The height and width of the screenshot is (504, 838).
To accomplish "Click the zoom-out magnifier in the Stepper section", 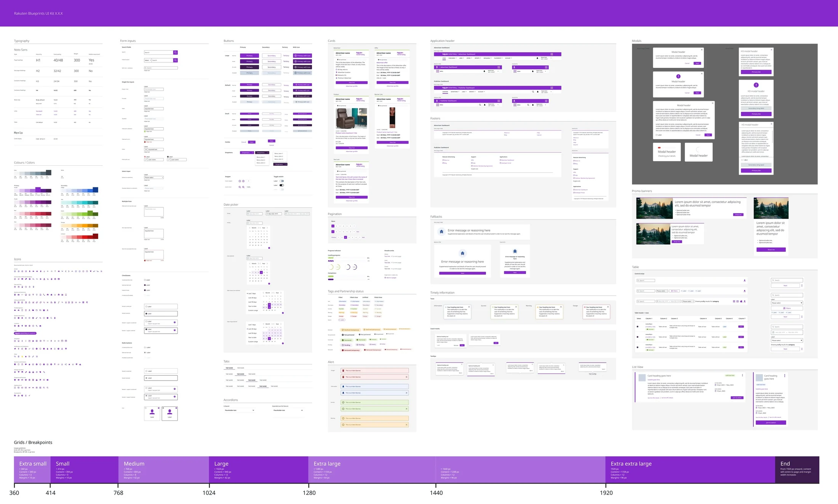I will pyautogui.click(x=240, y=187).
